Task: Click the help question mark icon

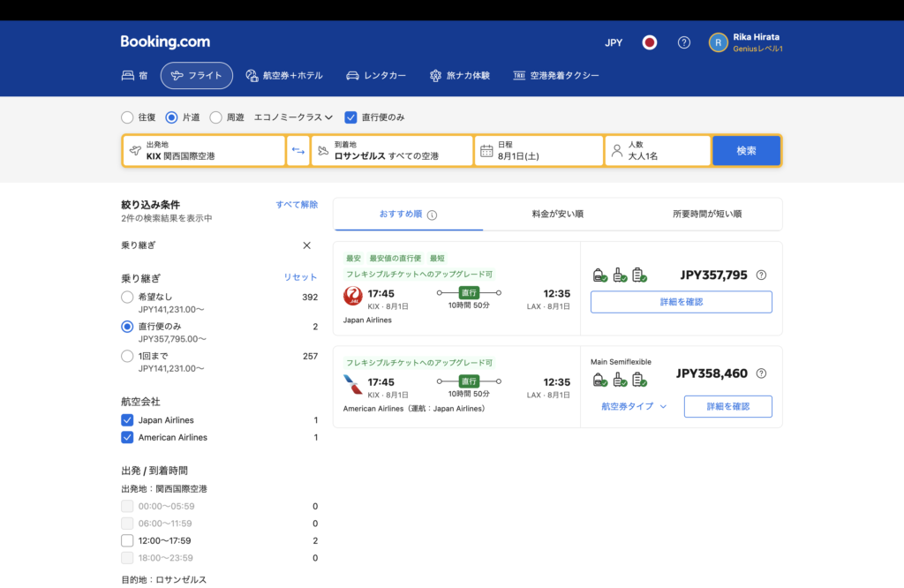Action: 683,42
